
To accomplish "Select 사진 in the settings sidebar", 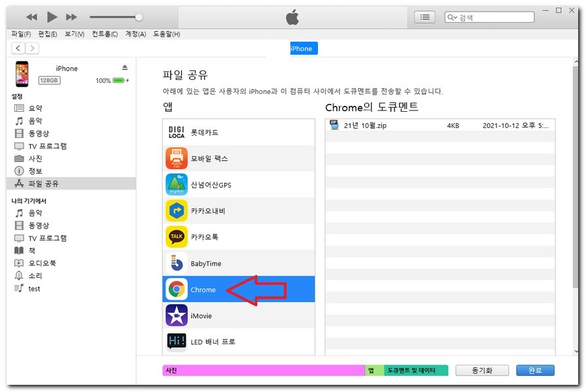I will 35,159.
